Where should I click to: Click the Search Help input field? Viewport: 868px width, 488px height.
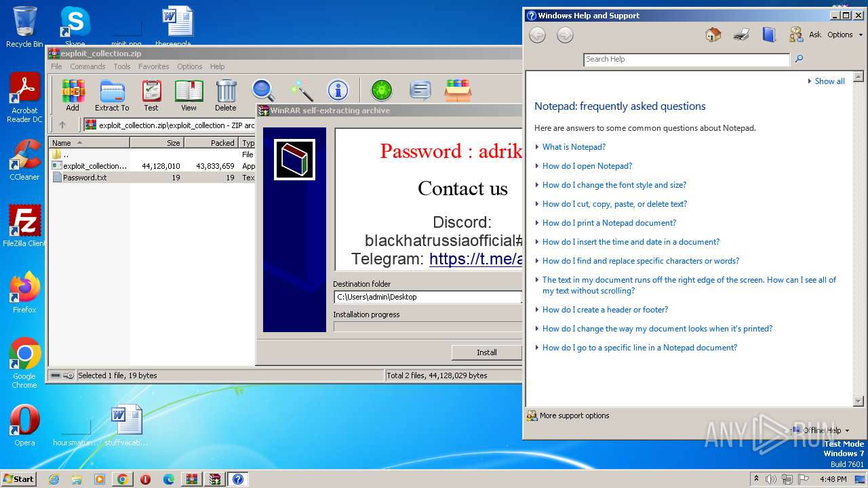686,59
